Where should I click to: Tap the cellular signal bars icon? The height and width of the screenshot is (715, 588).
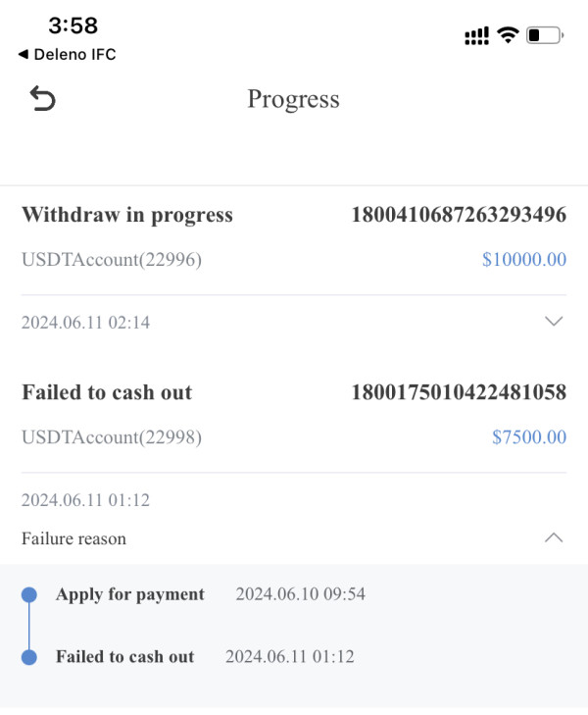pos(476,36)
